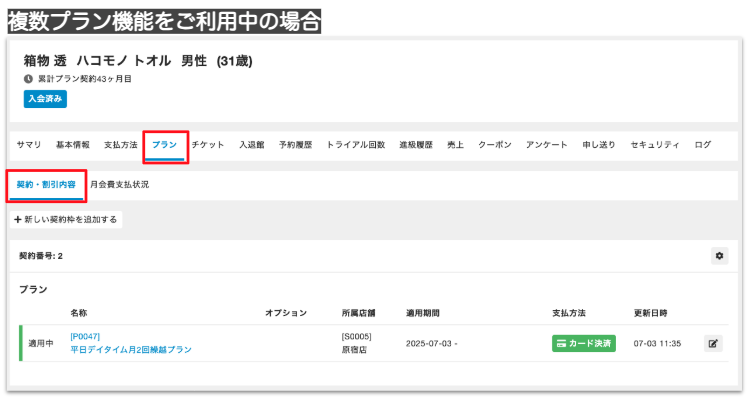Viewport: 751px width, 400px height.
Task: View the 予約履歴 tab
Action: tap(295, 145)
